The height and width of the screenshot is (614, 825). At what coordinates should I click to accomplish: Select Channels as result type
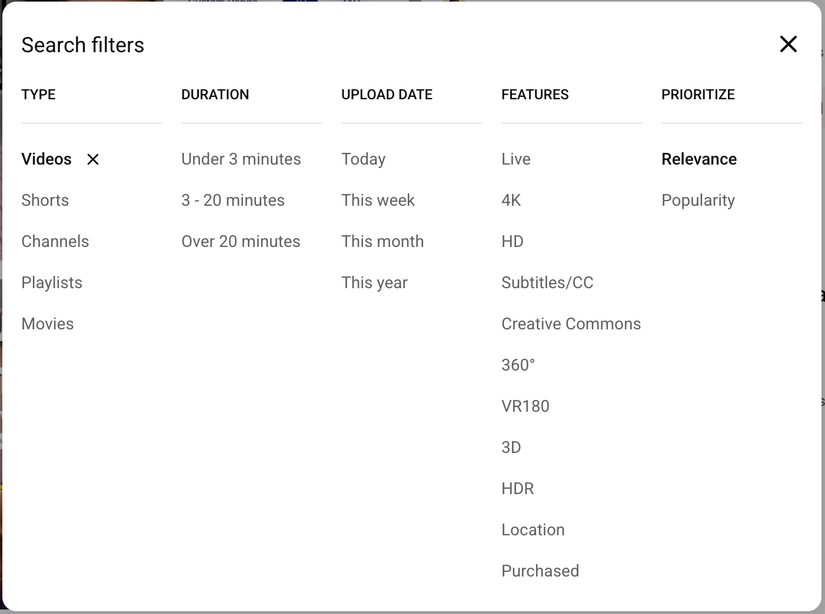[x=55, y=241]
